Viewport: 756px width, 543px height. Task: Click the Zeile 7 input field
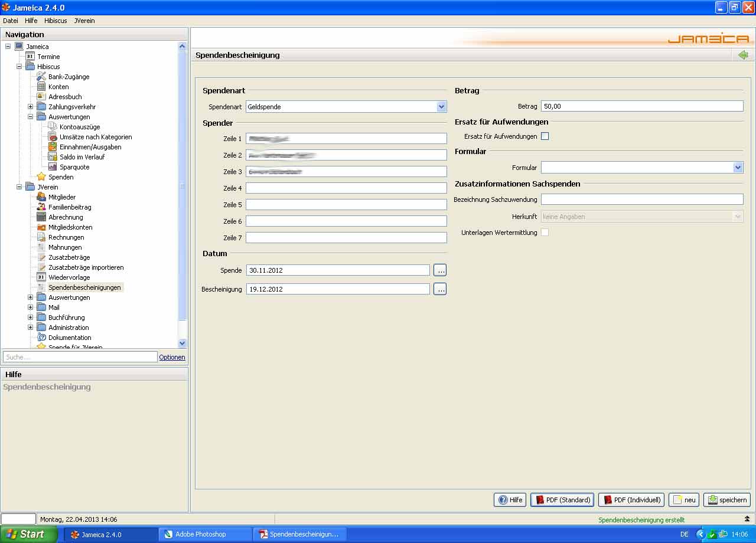[346, 238]
